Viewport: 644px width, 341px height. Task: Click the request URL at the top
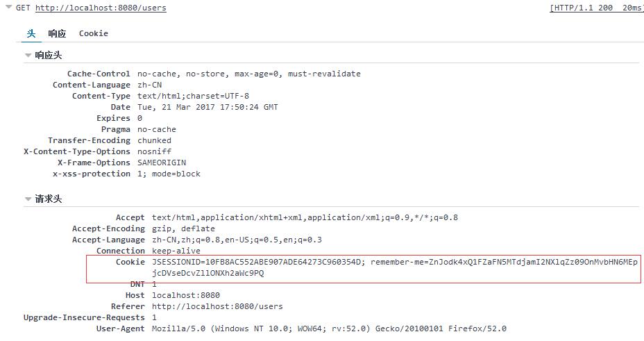pos(101,8)
